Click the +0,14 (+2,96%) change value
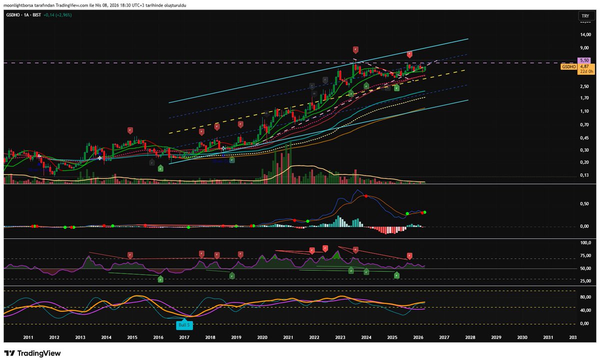600x364 pixels. click(x=57, y=15)
